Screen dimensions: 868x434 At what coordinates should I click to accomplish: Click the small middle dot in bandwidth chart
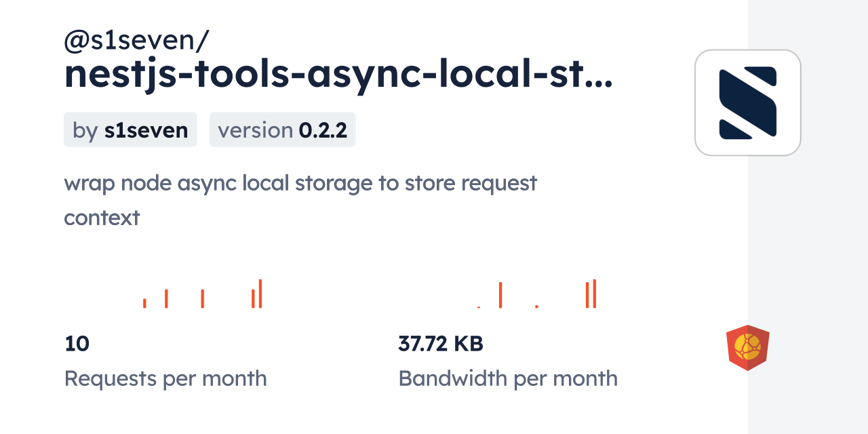pyautogui.click(x=536, y=307)
